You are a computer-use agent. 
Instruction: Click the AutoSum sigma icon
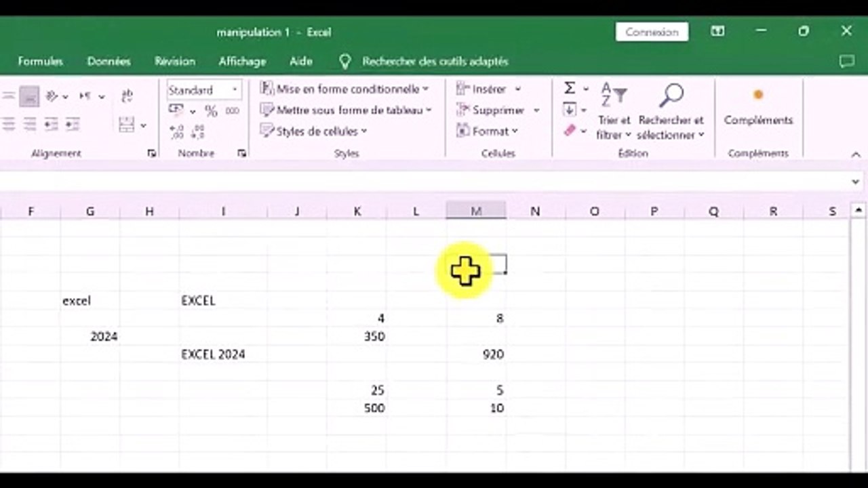(x=570, y=88)
